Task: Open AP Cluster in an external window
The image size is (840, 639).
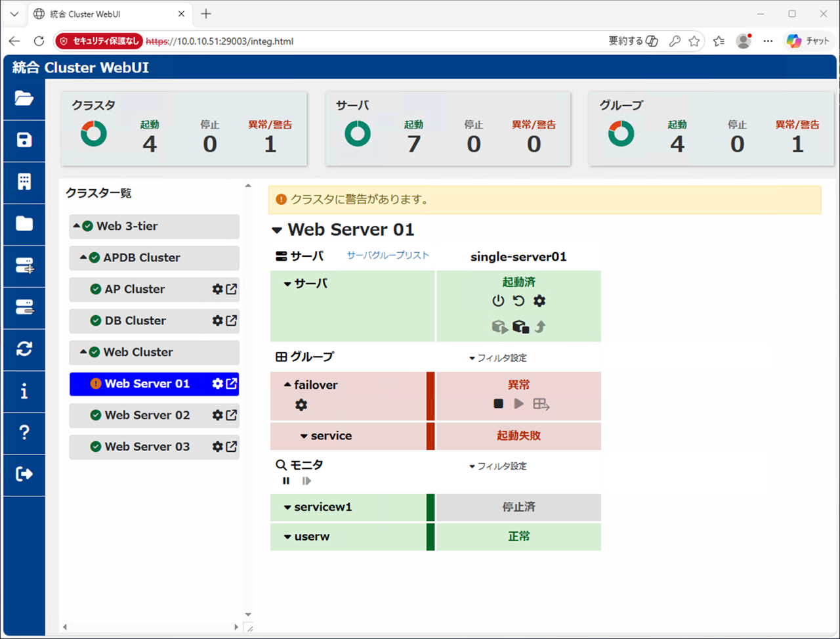Action: pyautogui.click(x=232, y=289)
